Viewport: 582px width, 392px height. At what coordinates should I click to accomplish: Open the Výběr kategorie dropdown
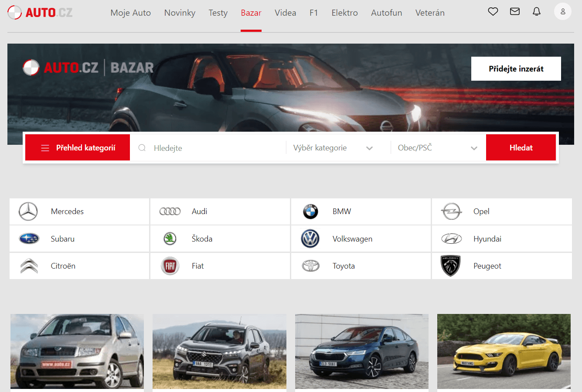pos(333,148)
